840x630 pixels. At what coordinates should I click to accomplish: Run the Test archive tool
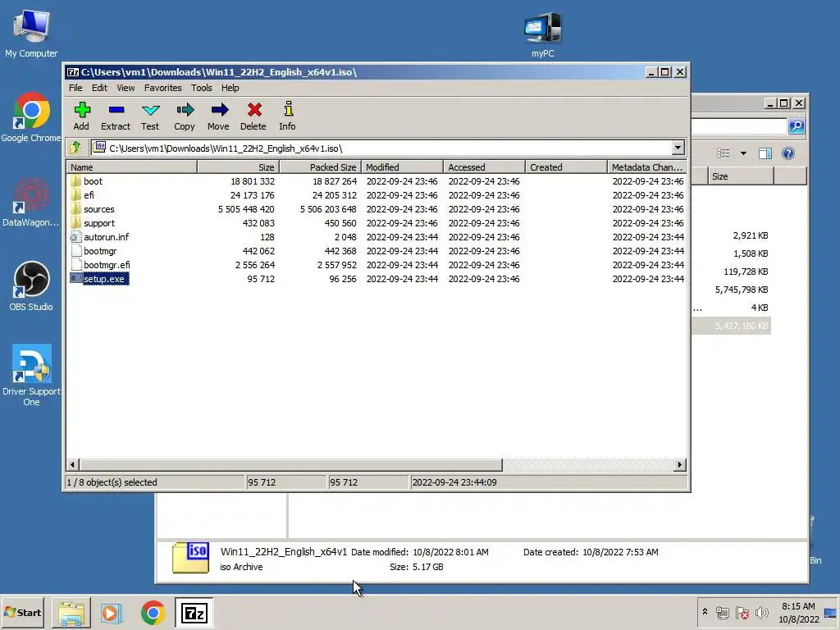click(150, 116)
